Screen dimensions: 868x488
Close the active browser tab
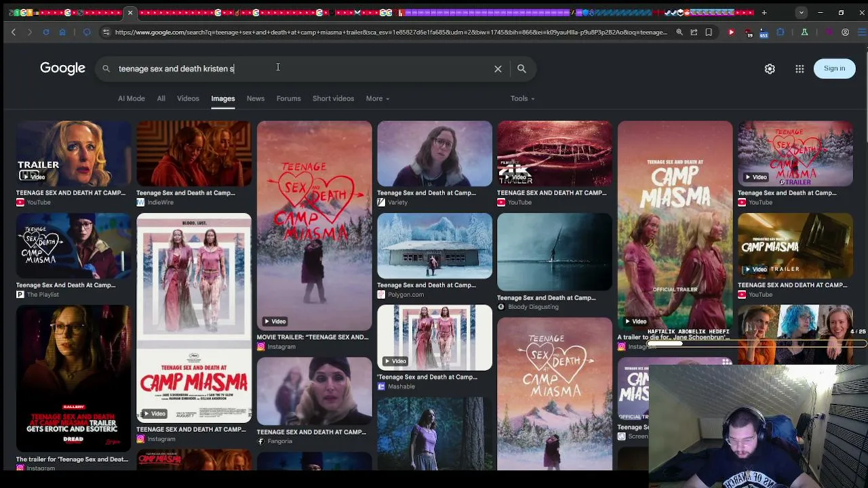(130, 12)
